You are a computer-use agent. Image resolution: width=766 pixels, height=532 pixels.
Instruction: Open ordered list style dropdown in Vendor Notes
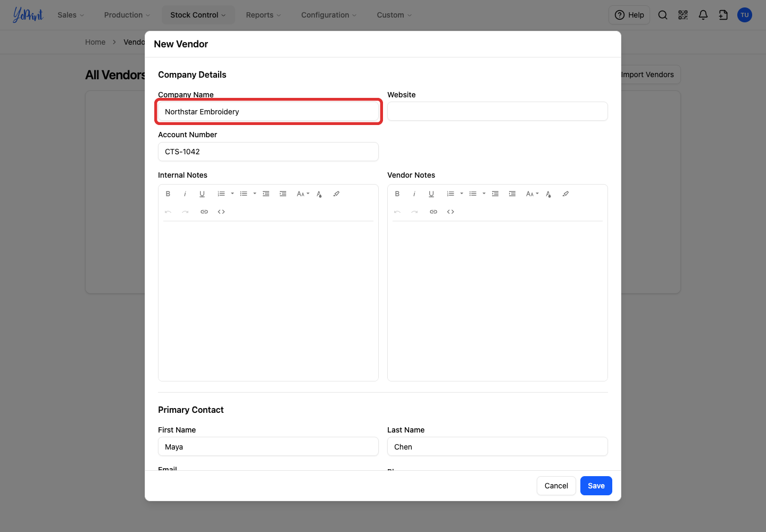(x=462, y=194)
